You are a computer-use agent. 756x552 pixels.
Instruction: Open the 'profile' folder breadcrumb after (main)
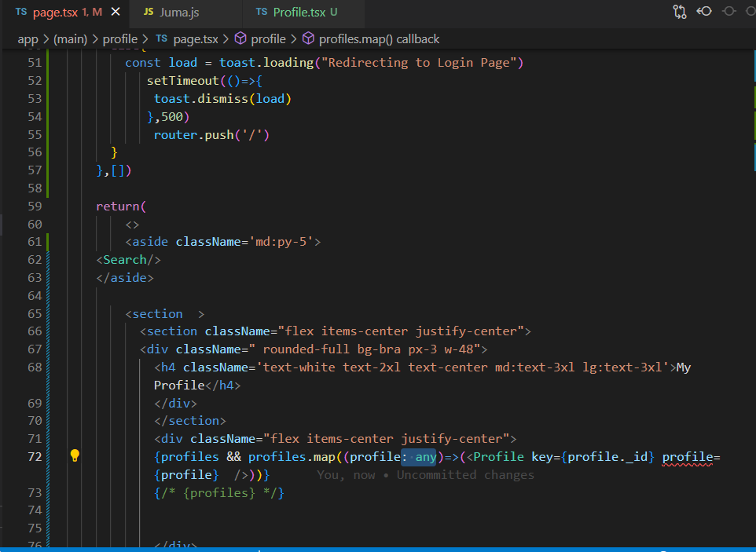click(x=120, y=39)
